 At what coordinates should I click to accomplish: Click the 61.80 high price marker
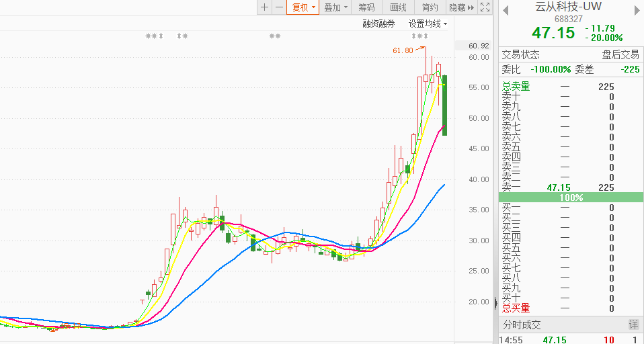click(403, 50)
